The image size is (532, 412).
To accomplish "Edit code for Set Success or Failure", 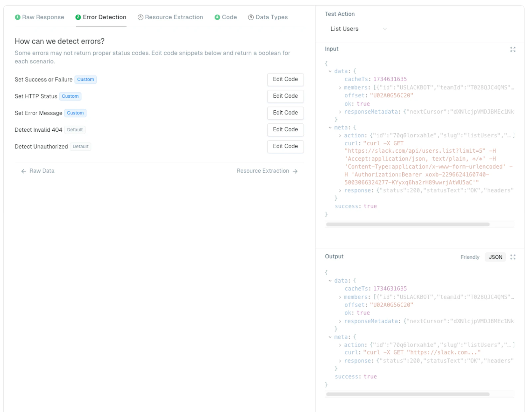I will tap(285, 79).
